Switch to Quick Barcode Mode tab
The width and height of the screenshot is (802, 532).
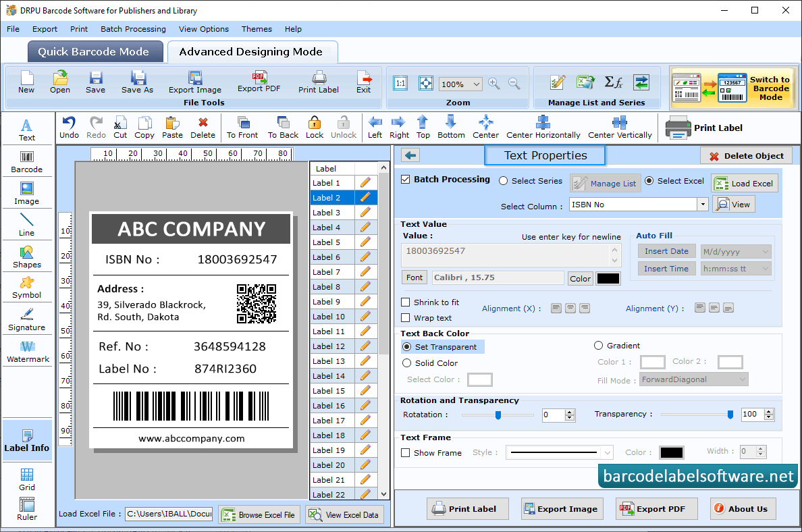95,52
